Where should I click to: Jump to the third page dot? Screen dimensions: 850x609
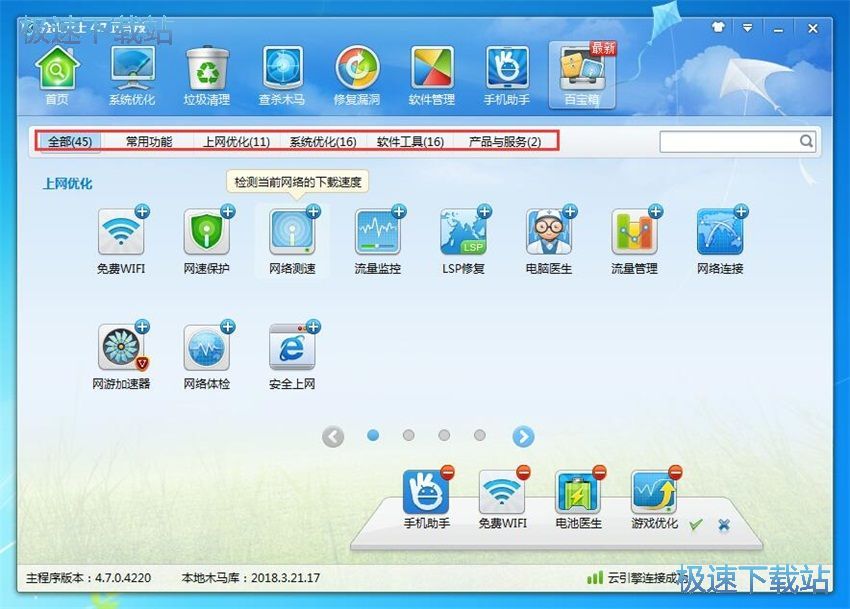[444, 435]
